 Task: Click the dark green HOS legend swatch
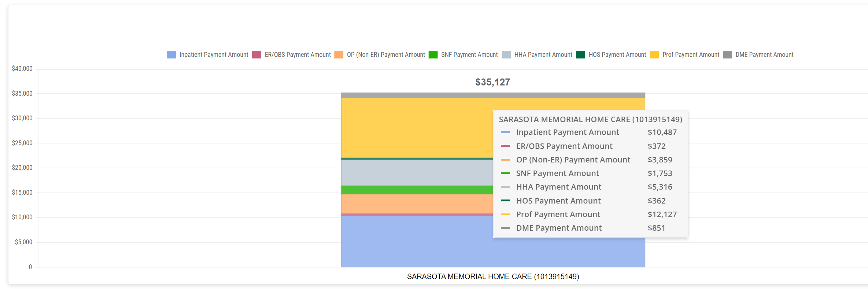click(580, 55)
